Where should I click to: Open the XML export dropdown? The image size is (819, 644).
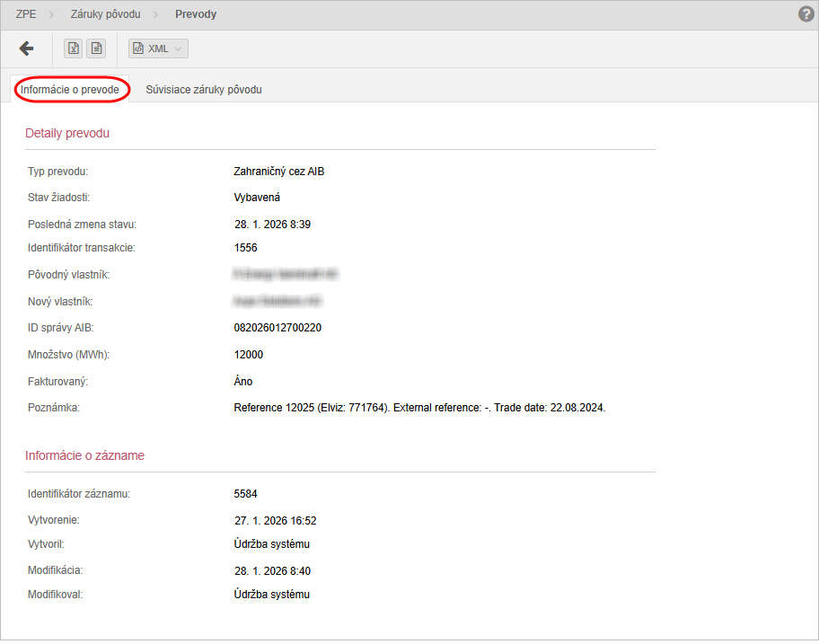coord(159,49)
